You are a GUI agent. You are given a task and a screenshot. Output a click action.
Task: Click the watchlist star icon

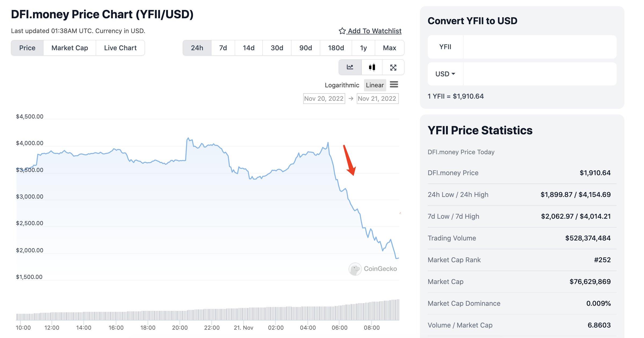pyautogui.click(x=343, y=31)
